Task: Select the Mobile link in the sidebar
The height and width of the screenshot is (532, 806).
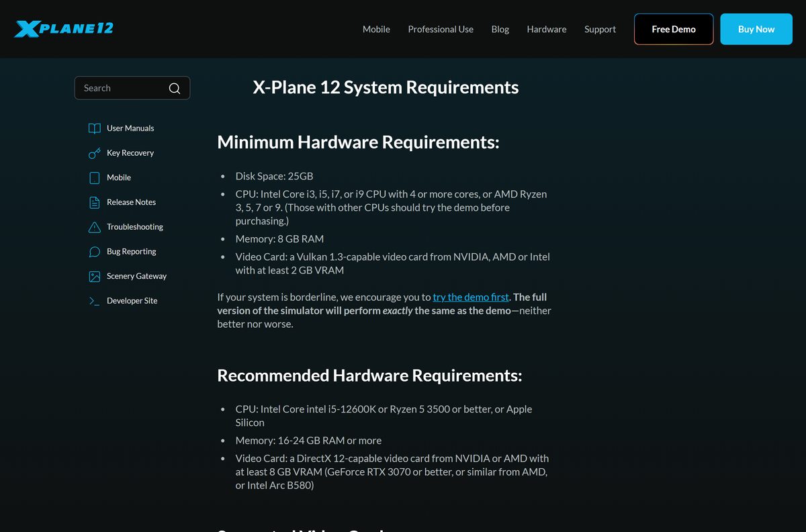Action: point(119,177)
